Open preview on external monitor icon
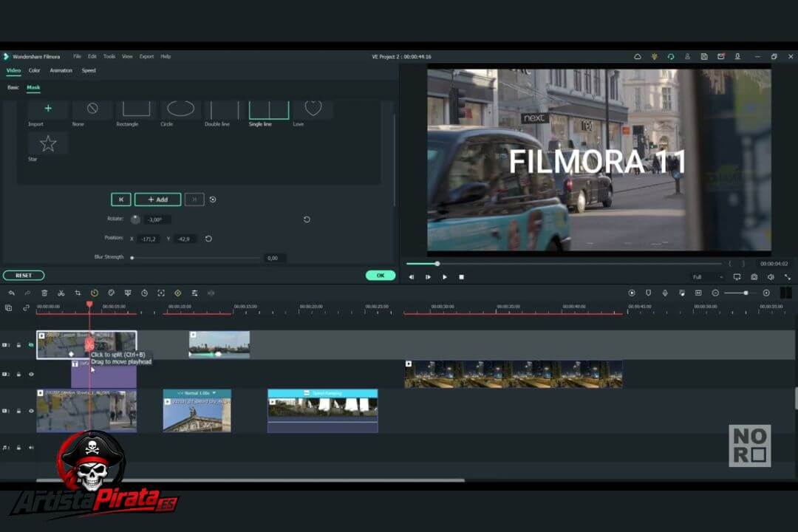This screenshot has width=798, height=532. click(737, 277)
